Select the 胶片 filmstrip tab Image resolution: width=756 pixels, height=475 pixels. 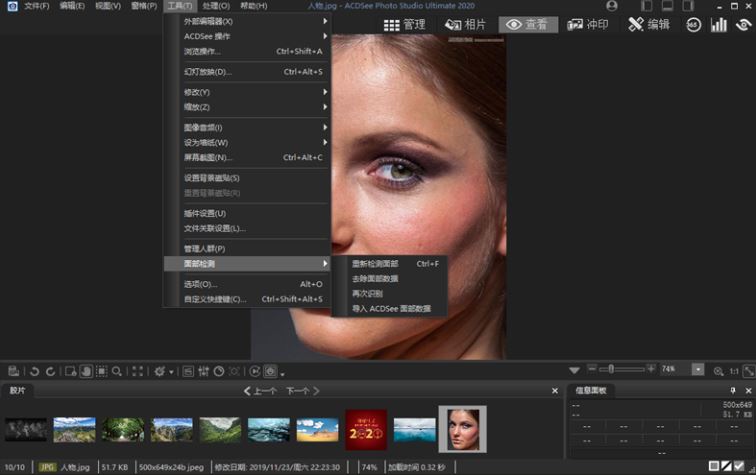click(17, 391)
